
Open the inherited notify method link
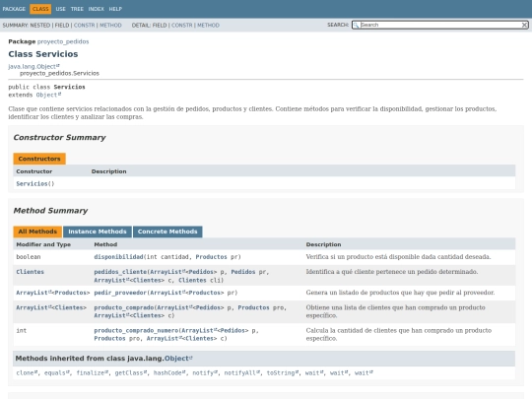(x=205, y=372)
